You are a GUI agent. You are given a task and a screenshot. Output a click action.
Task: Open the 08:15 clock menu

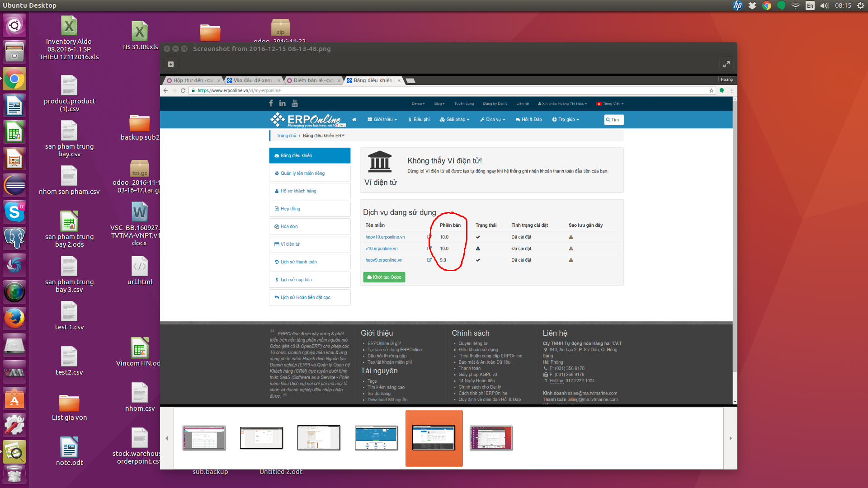pyautogui.click(x=843, y=5)
